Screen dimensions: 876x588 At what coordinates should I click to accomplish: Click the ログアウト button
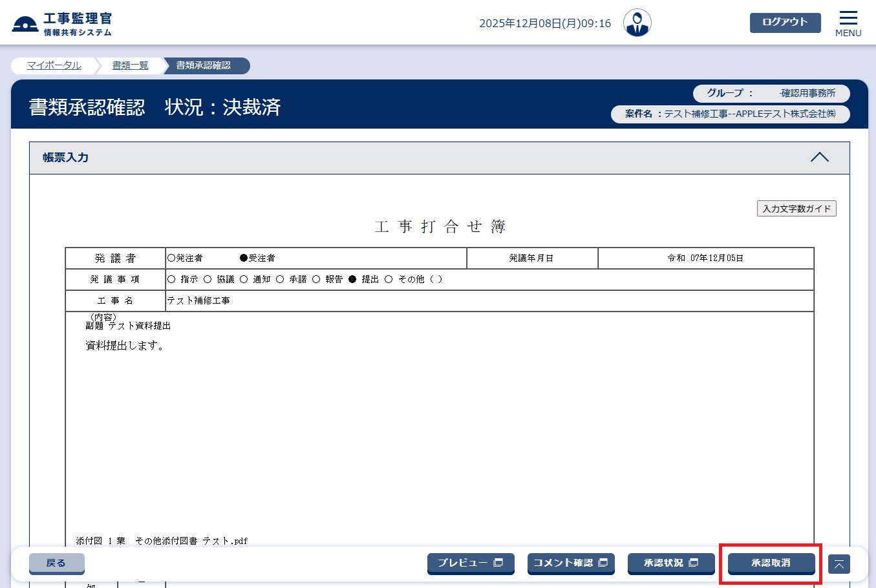coord(785,22)
